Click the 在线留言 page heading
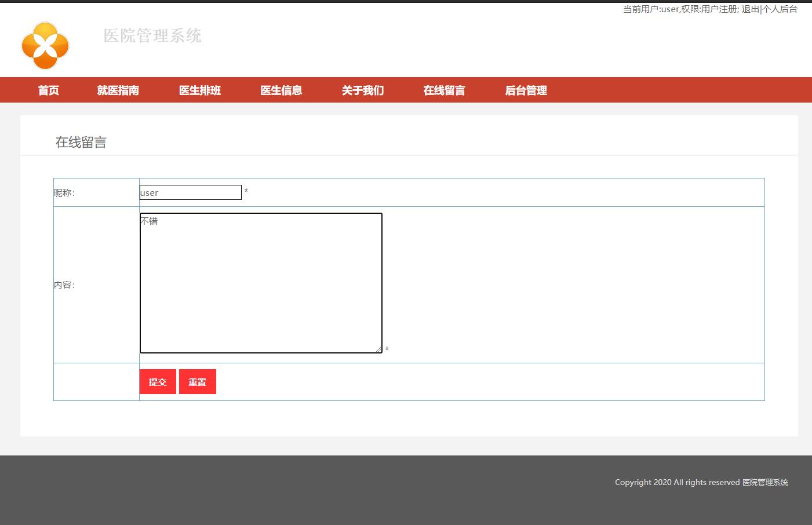Image resolution: width=812 pixels, height=525 pixels. pos(81,142)
